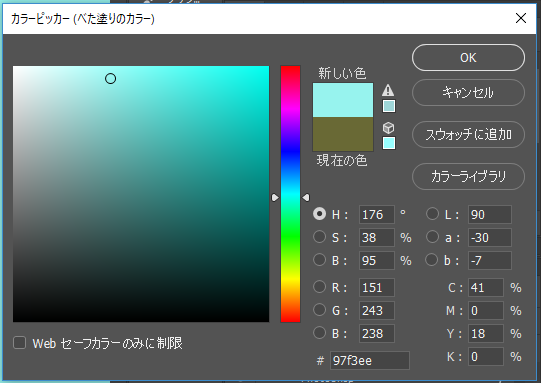The height and width of the screenshot is (383, 541).
Task: Click the K percentage field
Action: 486,356
